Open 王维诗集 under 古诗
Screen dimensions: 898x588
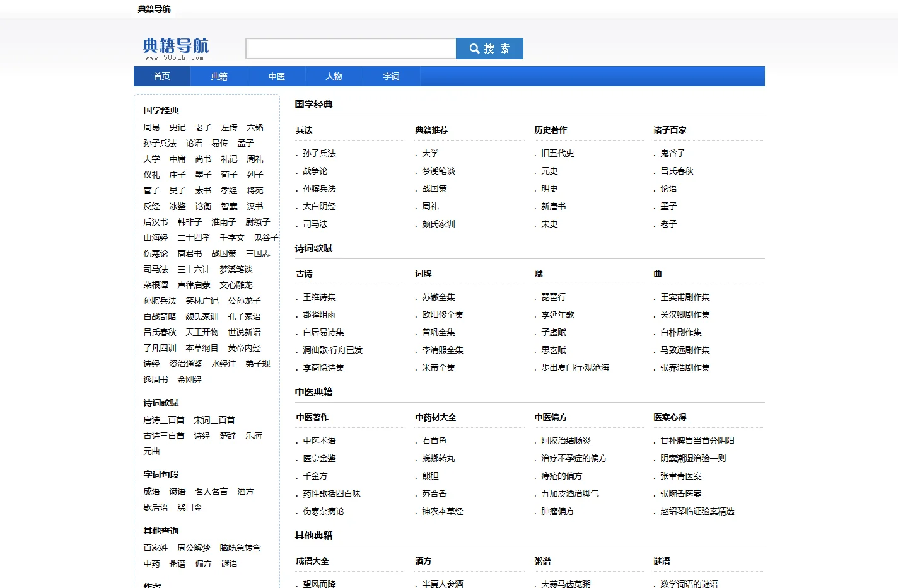pos(319,297)
